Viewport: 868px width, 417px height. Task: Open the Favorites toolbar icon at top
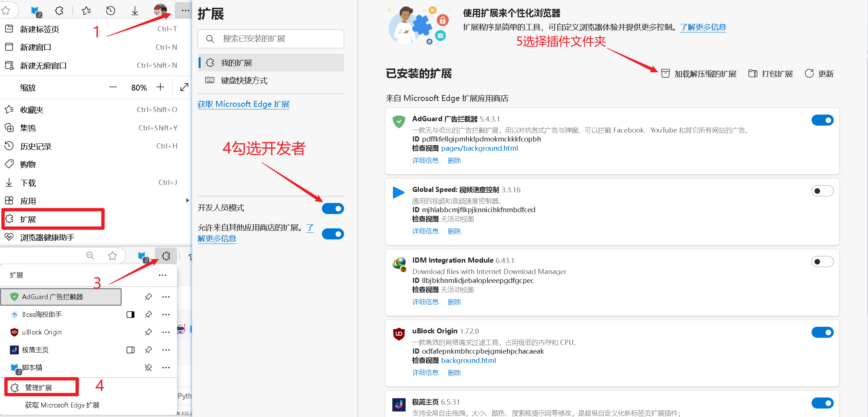[x=86, y=11]
